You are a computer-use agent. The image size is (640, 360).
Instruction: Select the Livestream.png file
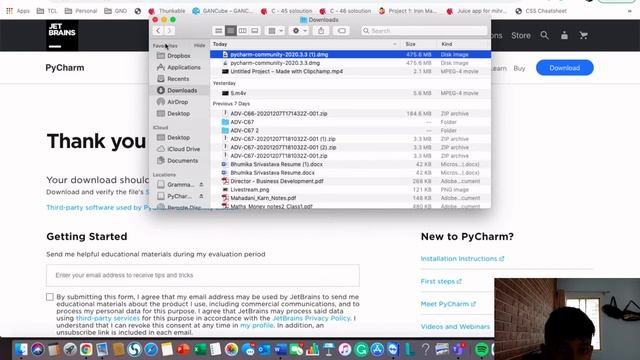pos(350,189)
